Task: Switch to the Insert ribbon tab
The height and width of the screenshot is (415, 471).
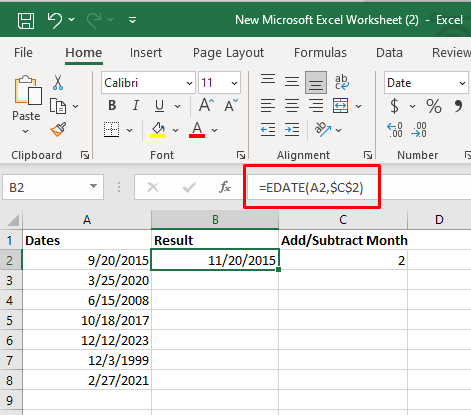Action: pos(146,53)
